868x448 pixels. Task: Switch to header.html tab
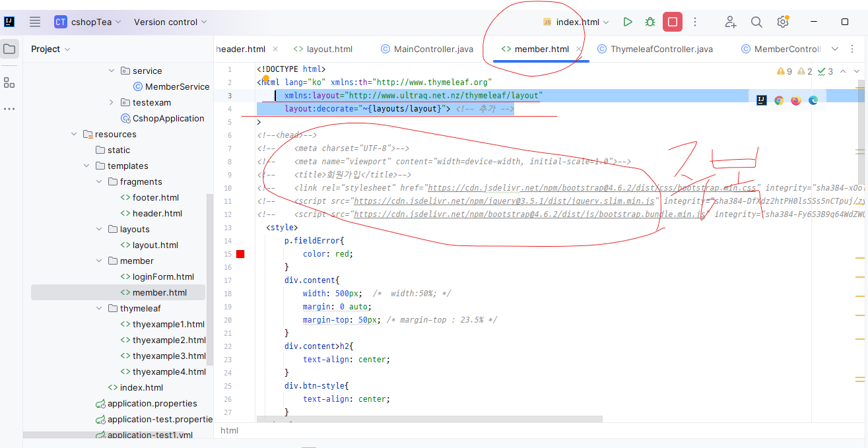pyautogui.click(x=240, y=49)
